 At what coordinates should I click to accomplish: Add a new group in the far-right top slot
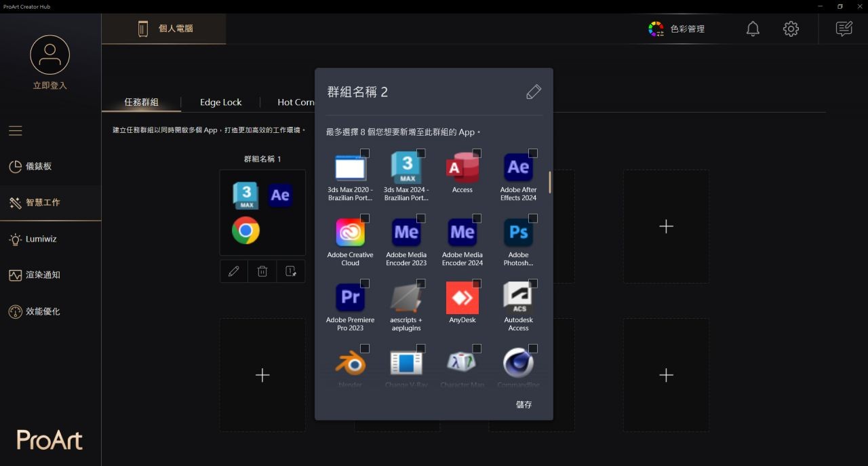(x=666, y=227)
